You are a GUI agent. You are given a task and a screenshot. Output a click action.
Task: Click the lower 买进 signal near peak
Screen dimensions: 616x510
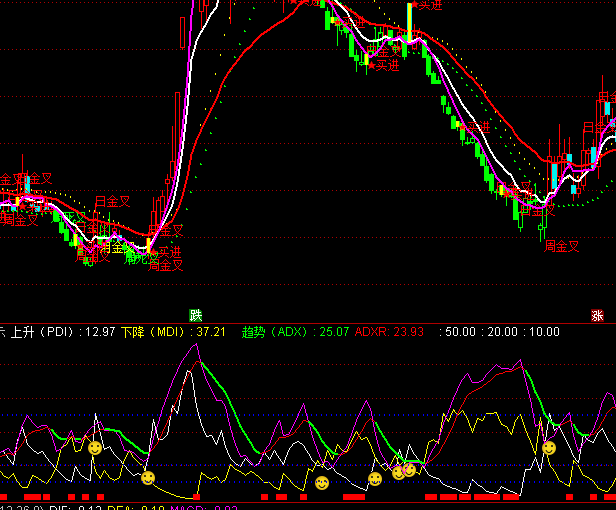point(383,66)
